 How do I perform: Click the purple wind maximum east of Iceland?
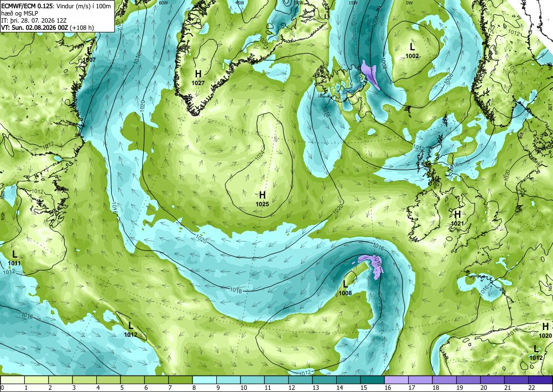coord(369,74)
